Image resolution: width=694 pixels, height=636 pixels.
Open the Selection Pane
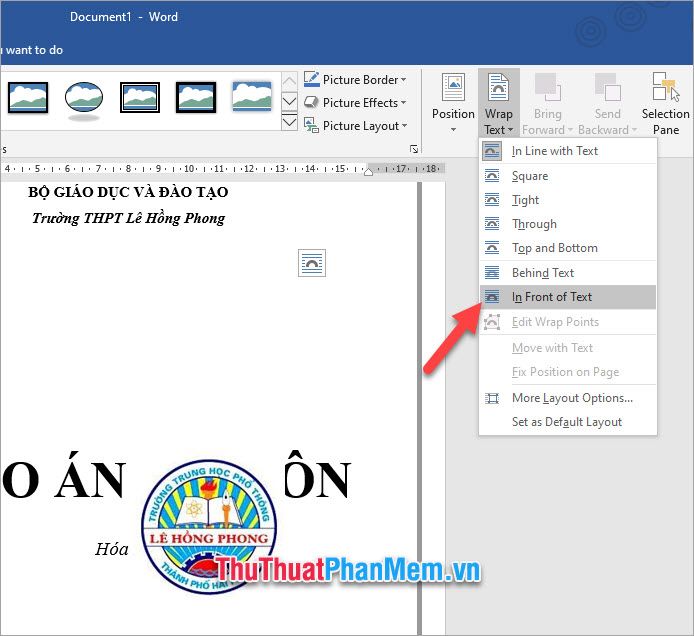tap(665, 102)
